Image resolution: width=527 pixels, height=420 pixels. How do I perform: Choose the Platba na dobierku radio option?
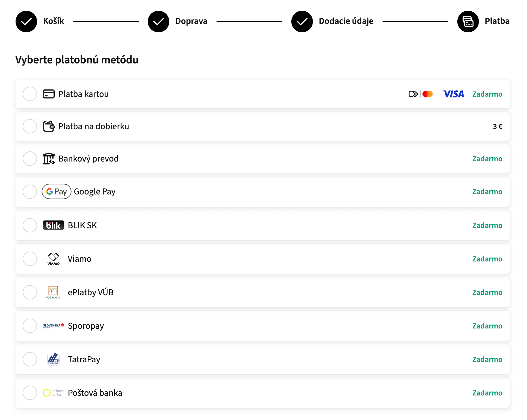30,126
